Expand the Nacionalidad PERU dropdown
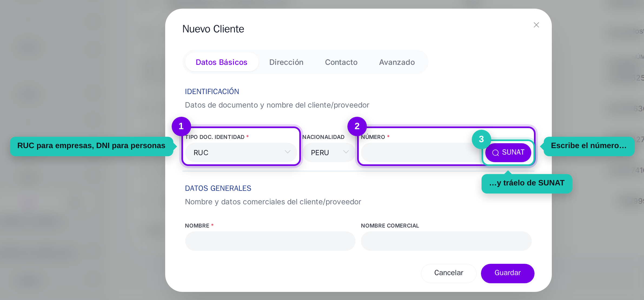This screenshot has width=644, height=300. click(x=329, y=152)
